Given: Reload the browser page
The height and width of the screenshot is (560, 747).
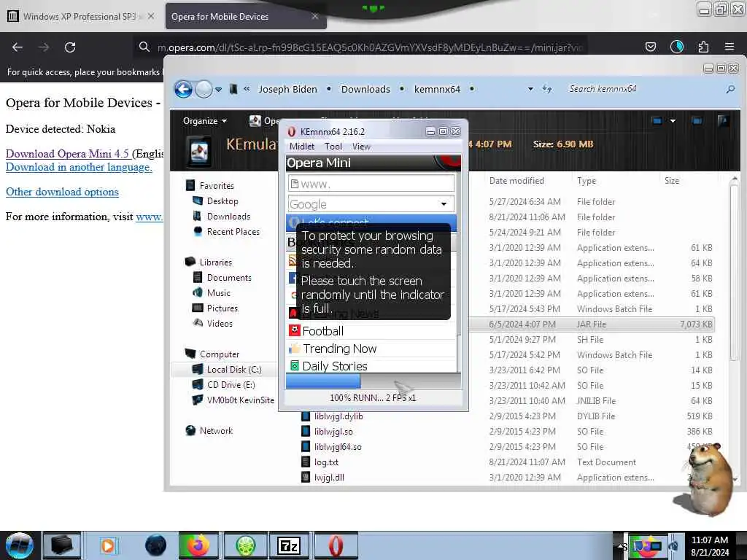Looking at the screenshot, I should pos(70,47).
